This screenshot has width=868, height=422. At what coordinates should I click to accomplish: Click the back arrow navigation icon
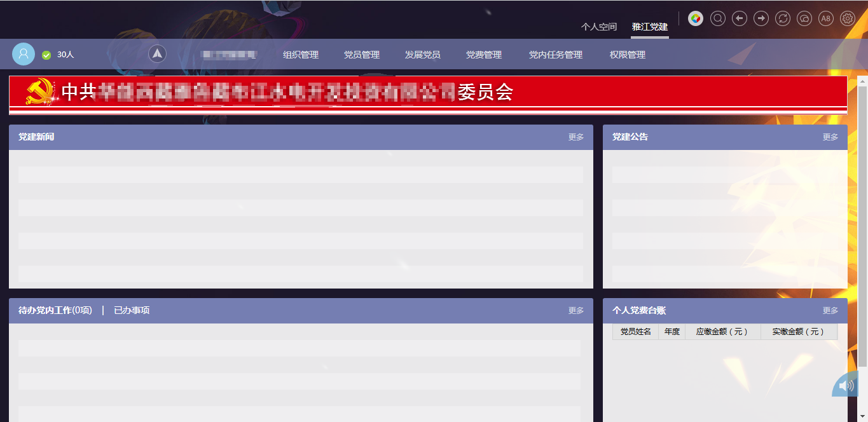tap(739, 18)
